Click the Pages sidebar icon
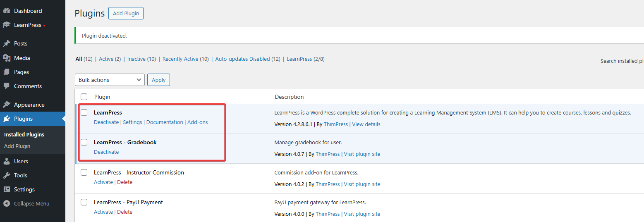 point(7,72)
